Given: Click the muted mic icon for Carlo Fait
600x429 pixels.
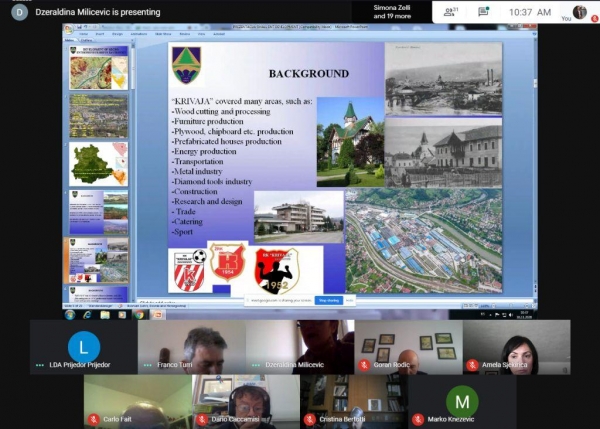Looking at the screenshot, I should tap(93, 419).
